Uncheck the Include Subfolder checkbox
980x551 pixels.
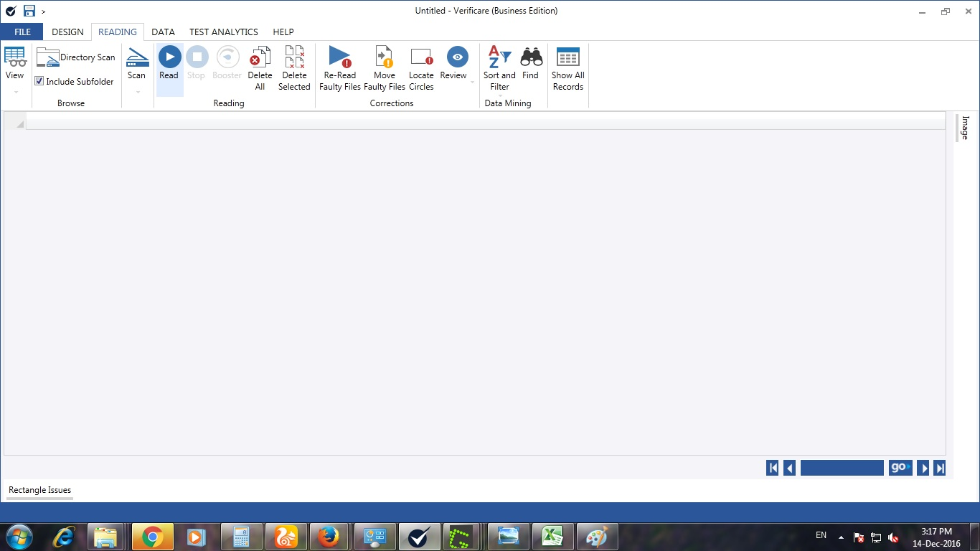[x=39, y=82]
